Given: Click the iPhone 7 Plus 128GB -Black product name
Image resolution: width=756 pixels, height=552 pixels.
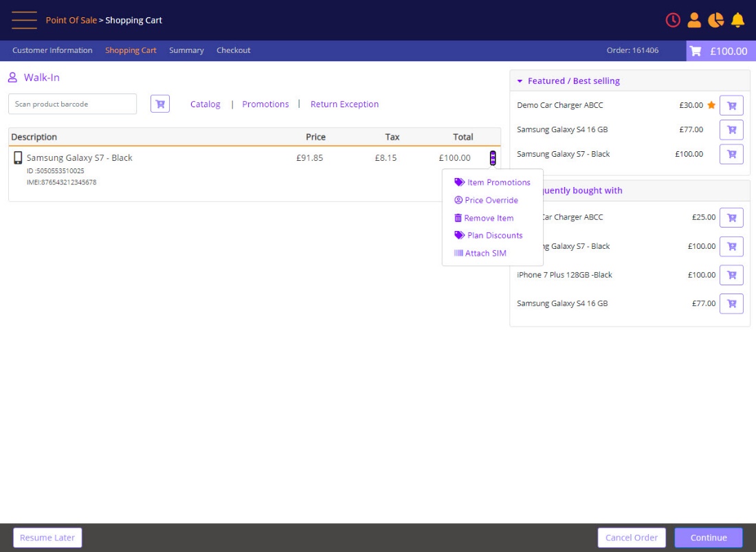Looking at the screenshot, I should click(x=564, y=275).
